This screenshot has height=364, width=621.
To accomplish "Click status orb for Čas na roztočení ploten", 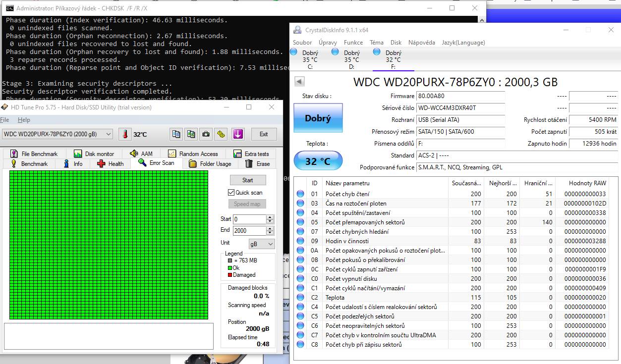I will click(300, 204).
